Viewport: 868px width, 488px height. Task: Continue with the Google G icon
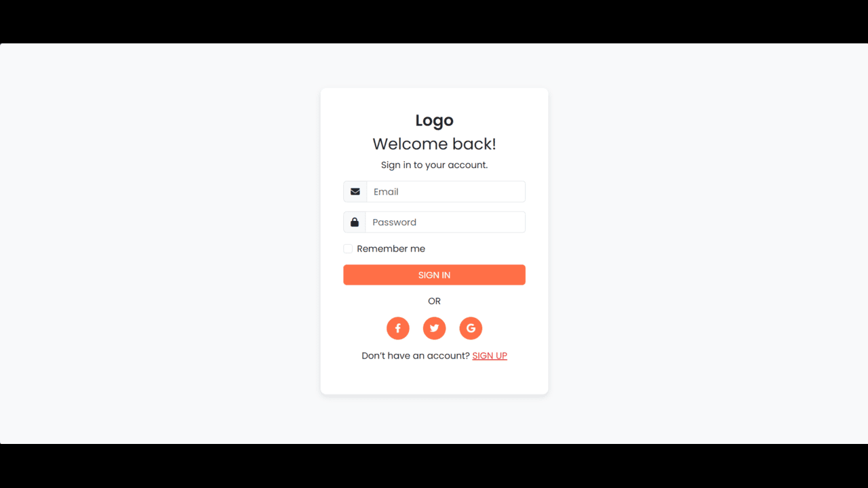point(471,328)
